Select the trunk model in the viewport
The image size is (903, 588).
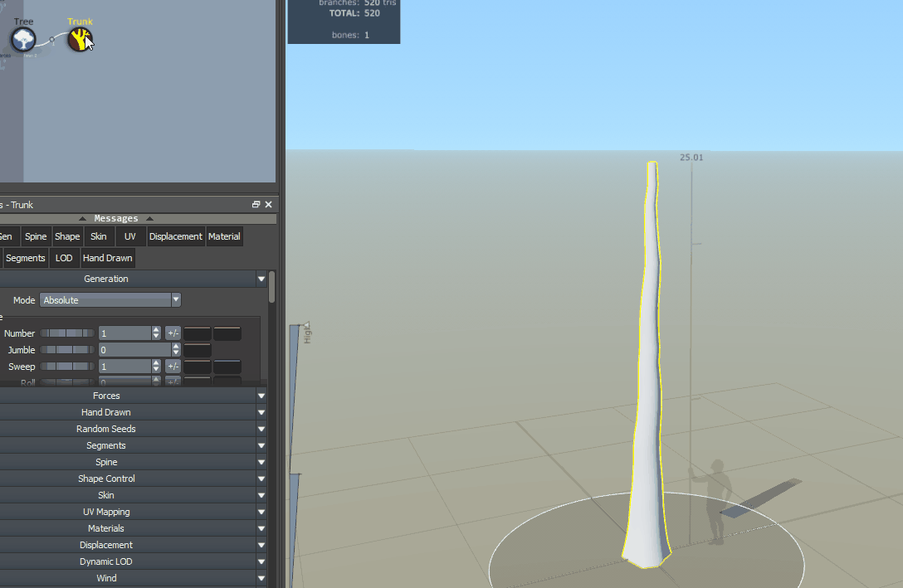tap(648, 368)
